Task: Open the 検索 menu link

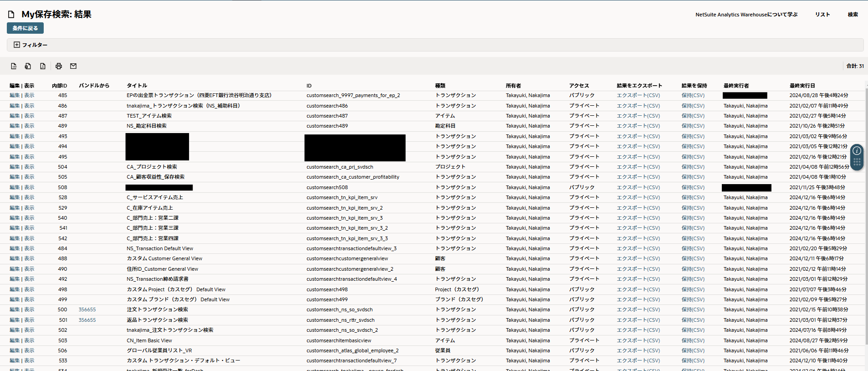Action: 853,15
